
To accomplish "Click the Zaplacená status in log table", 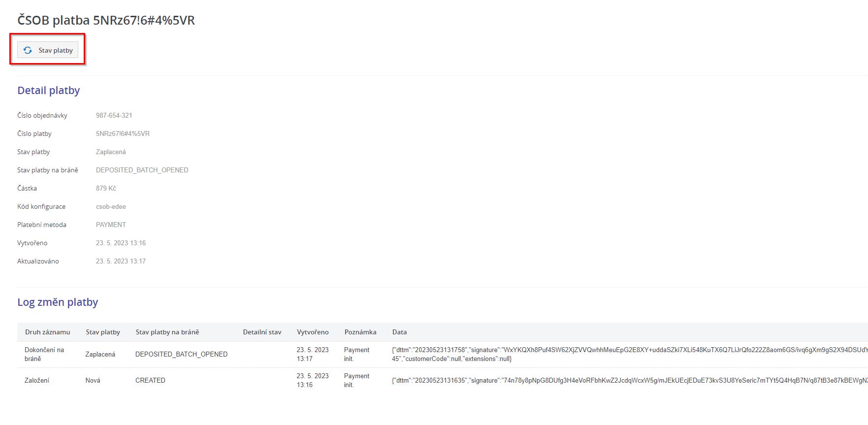I will pos(100,354).
